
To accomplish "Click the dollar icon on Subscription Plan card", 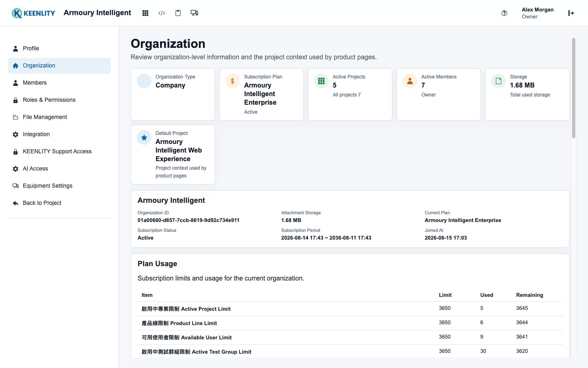I will 233,81.
